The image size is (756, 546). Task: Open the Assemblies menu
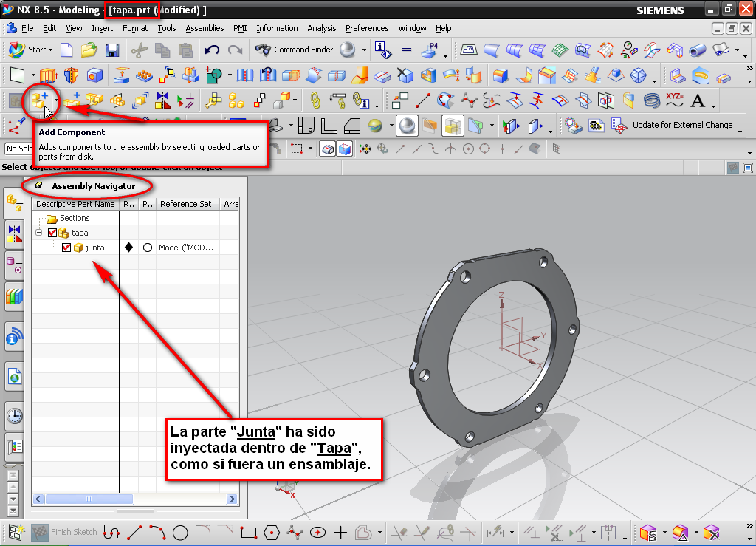(x=205, y=28)
